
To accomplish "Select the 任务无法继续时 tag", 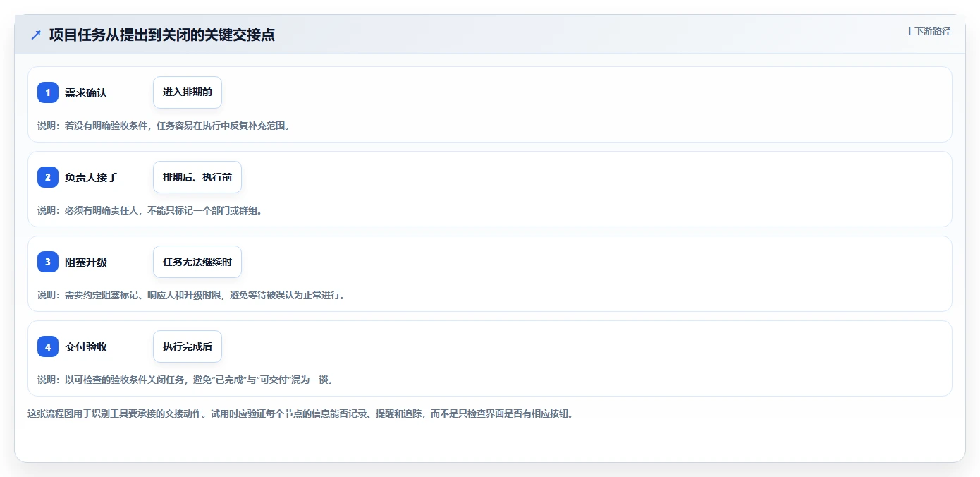I will [197, 262].
